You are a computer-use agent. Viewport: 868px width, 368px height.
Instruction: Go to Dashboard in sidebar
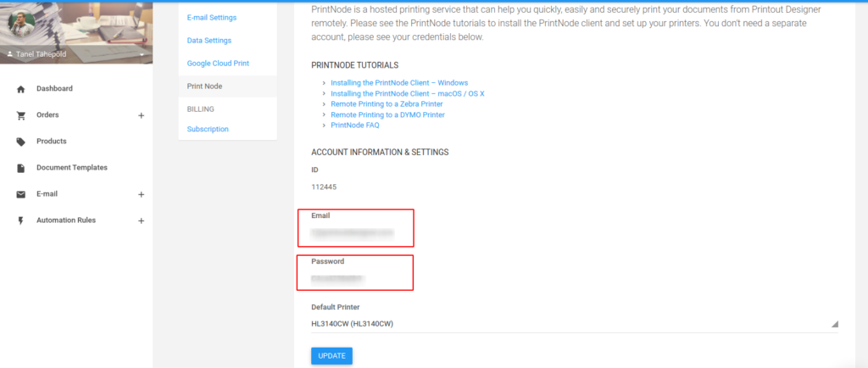click(x=54, y=88)
